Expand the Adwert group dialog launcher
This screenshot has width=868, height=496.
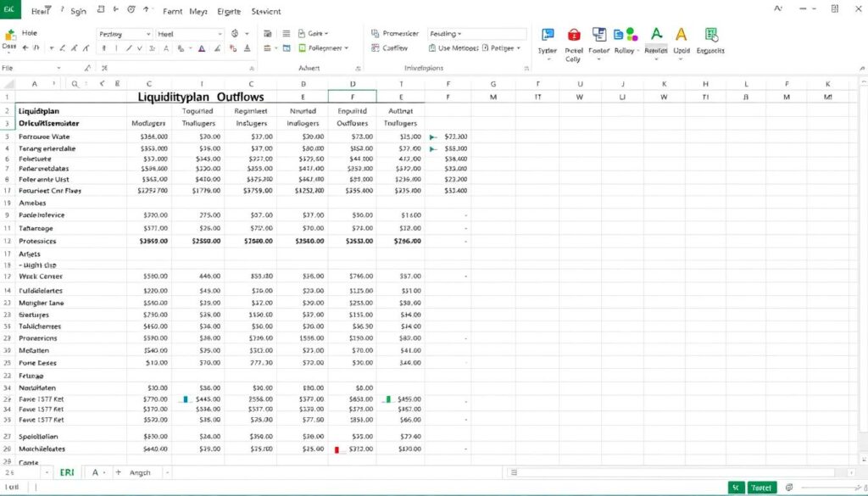point(359,69)
